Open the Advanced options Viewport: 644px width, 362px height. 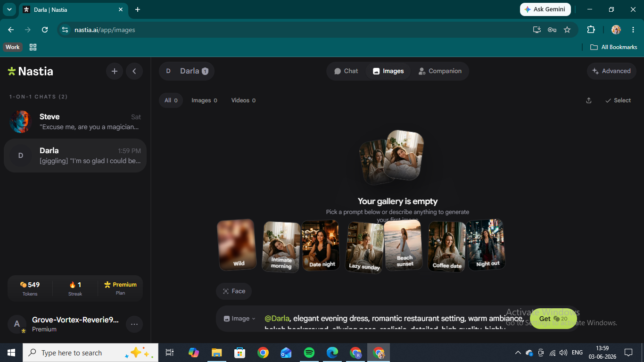click(x=611, y=71)
